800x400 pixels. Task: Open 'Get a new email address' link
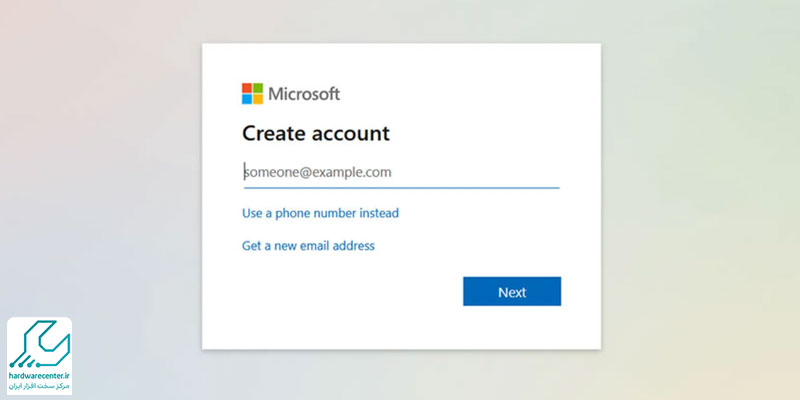point(308,246)
